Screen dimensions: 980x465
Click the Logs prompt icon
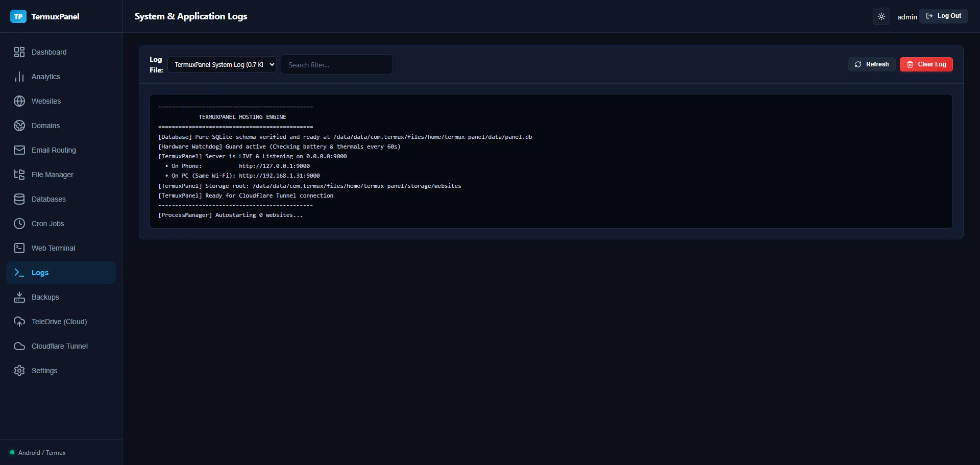coord(19,273)
